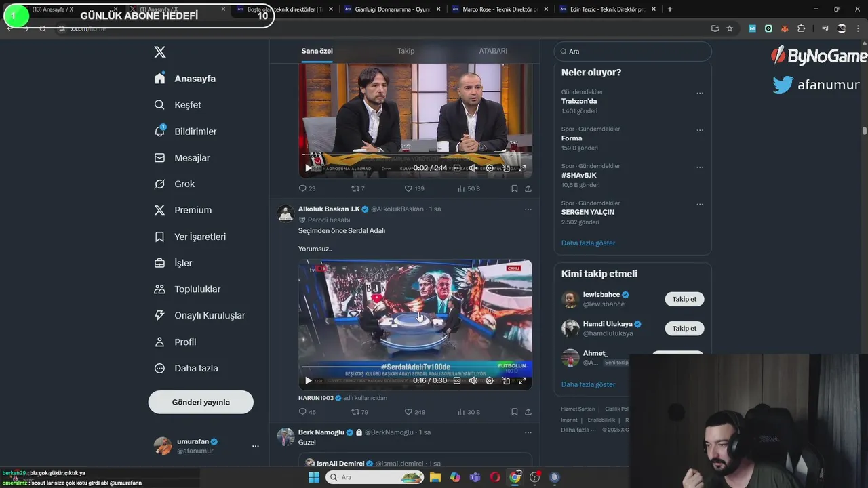Open Profil page
868x488 pixels.
pos(175,342)
